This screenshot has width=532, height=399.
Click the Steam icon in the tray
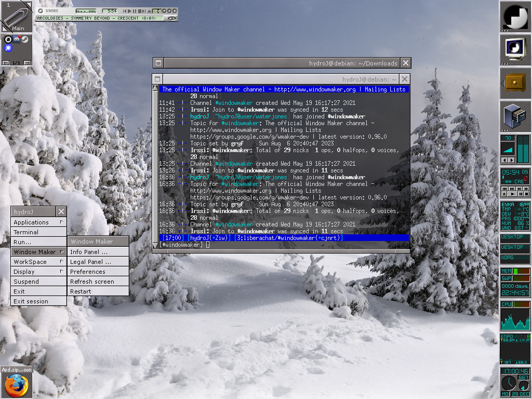(24, 39)
